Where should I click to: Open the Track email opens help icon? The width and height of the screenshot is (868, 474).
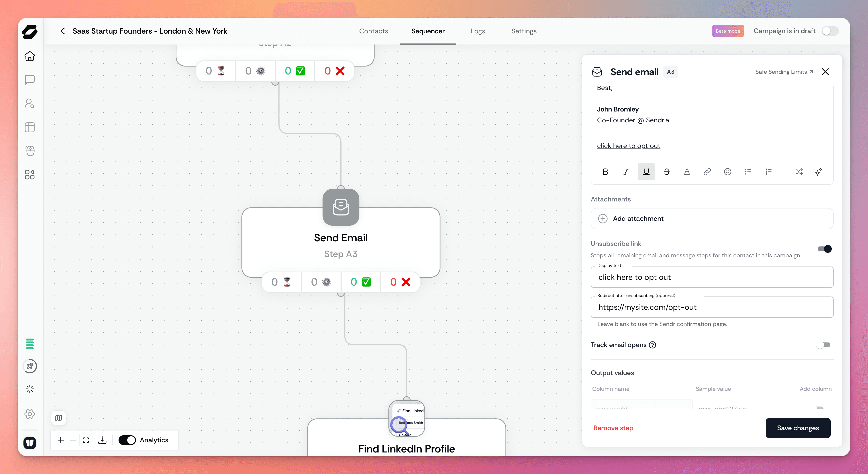click(653, 345)
